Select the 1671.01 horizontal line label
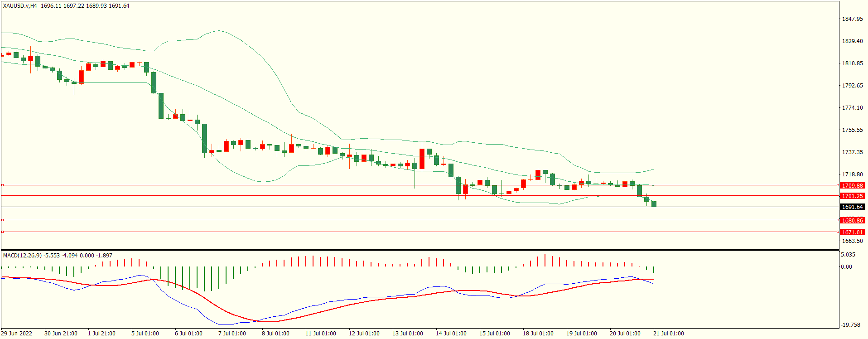 tap(852, 232)
